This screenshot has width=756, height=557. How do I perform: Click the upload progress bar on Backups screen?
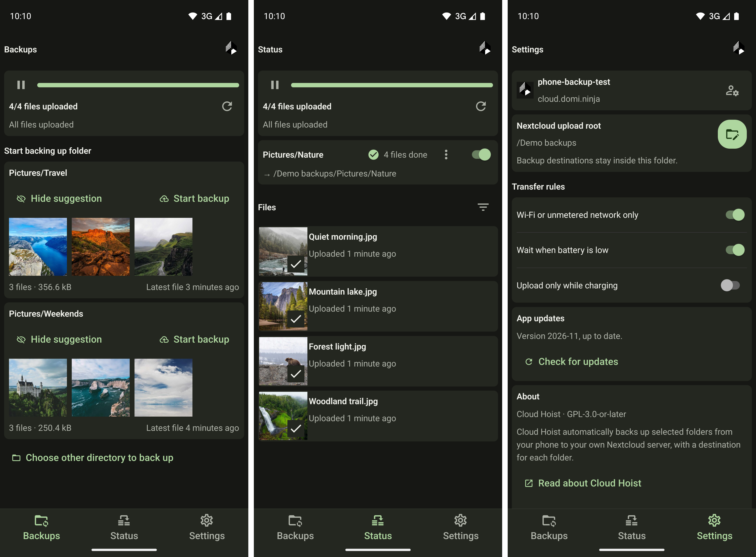[138, 85]
